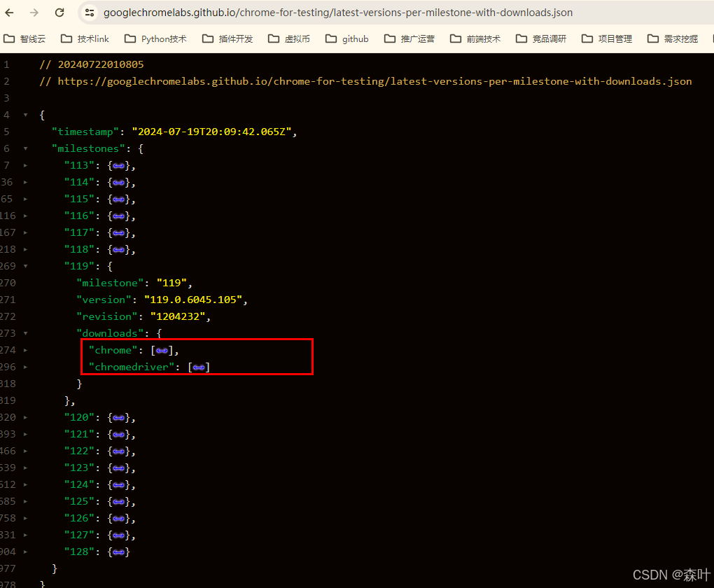Open the commented JSON URL on line 2

(x=374, y=81)
